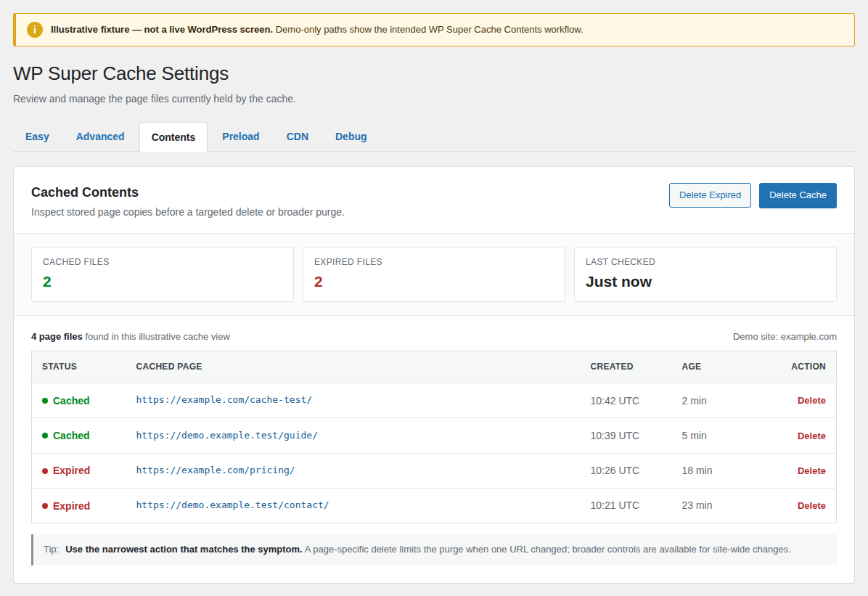Delete the expired contact page
Viewport: 868px width, 596px height.
click(x=811, y=506)
